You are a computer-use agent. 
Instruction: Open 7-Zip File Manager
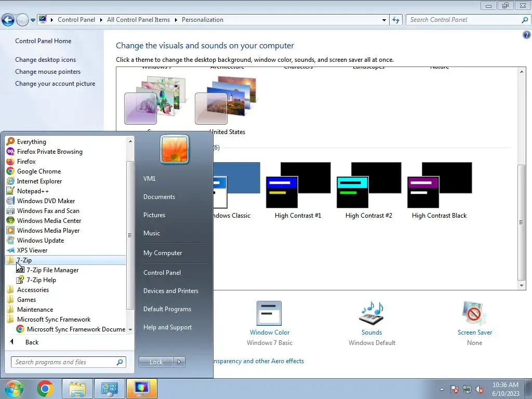52,270
